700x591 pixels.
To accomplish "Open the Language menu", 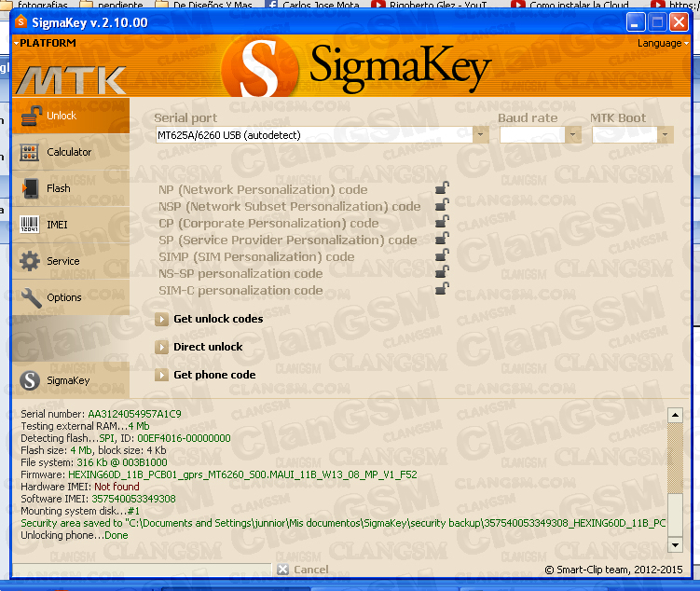I will coord(663,43).
